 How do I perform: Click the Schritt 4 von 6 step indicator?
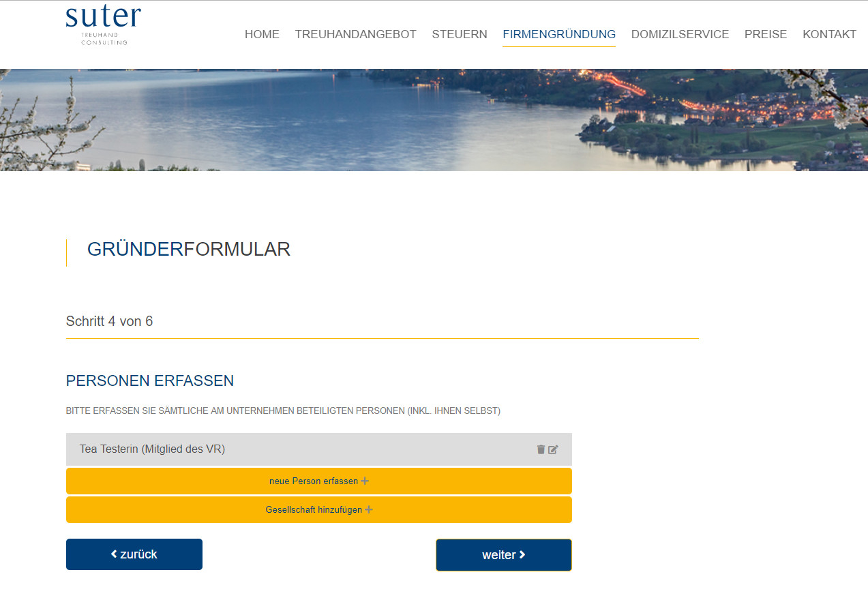pos(109,321)
